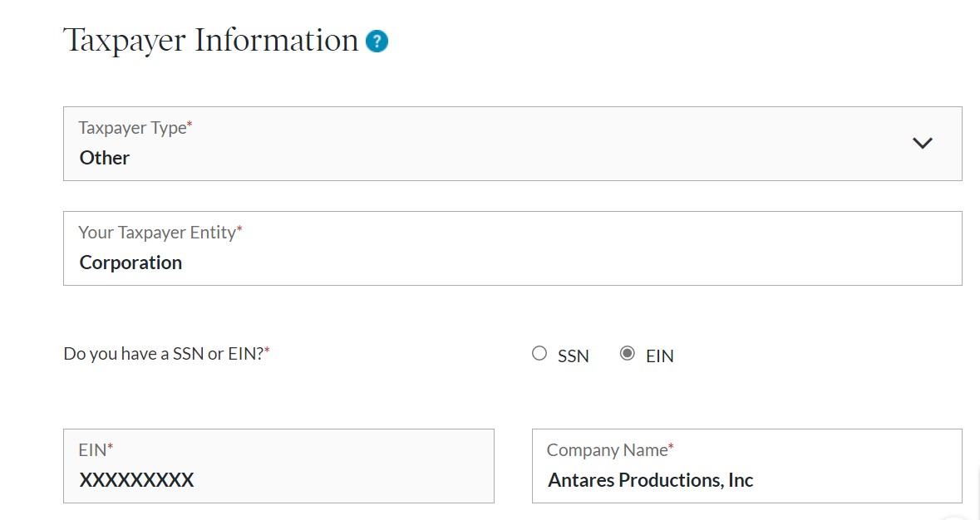Click the "Taxpayer Information" heading
The height and width of the screenshot is (520, 980).
click(210, 42)
